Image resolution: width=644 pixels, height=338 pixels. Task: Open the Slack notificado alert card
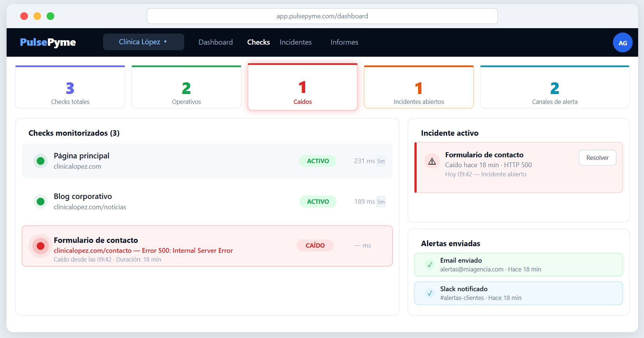click(519, 293)
